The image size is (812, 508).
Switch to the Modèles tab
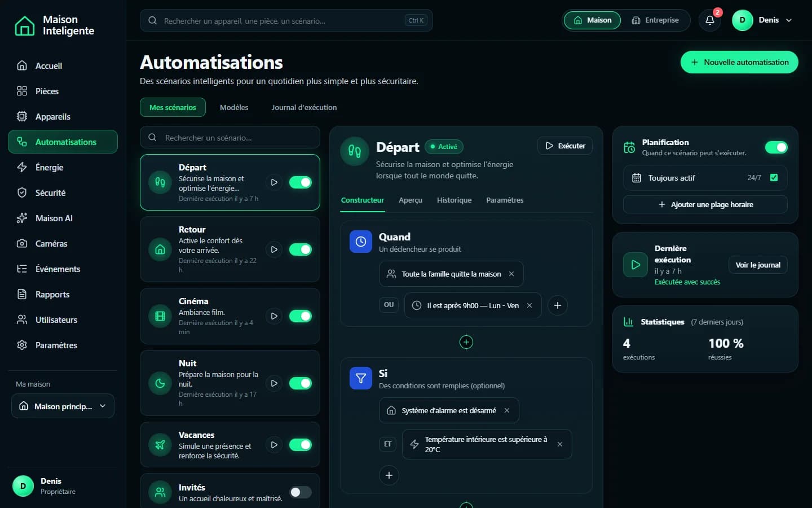pos(234,107)
